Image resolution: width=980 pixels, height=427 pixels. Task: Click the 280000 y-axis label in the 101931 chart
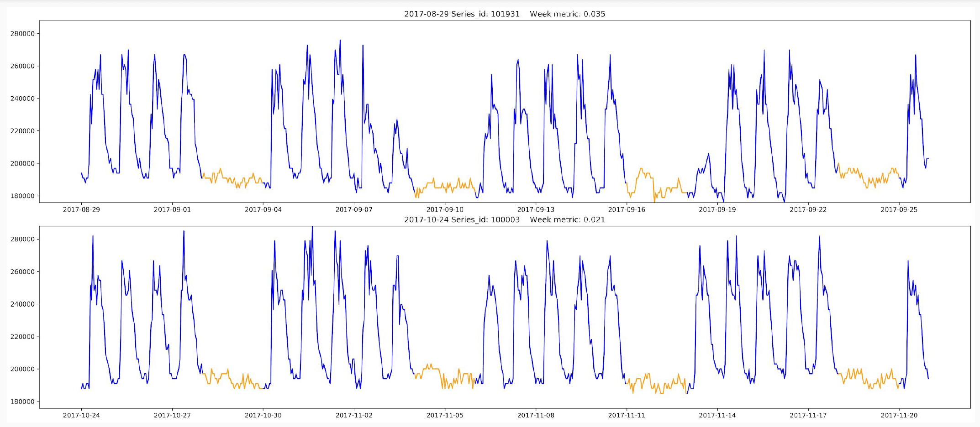22,33
